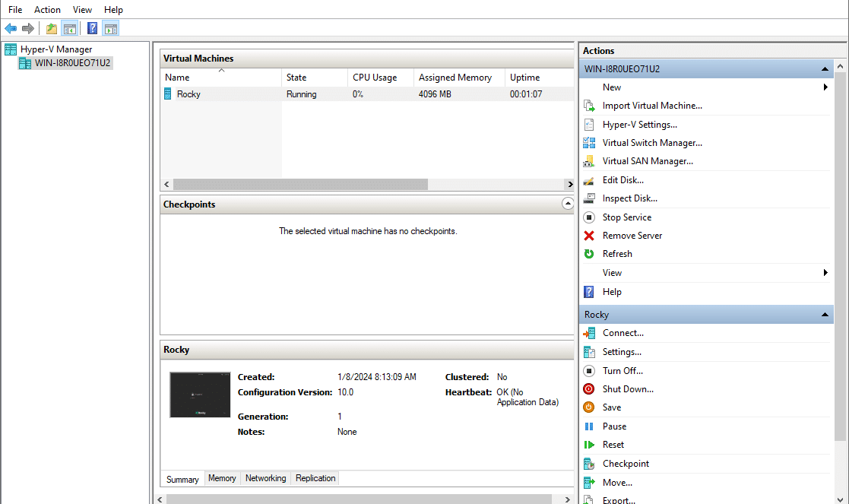849x504 pixels.
Task: Click the Export... action
Action: [x=619, y=499]
